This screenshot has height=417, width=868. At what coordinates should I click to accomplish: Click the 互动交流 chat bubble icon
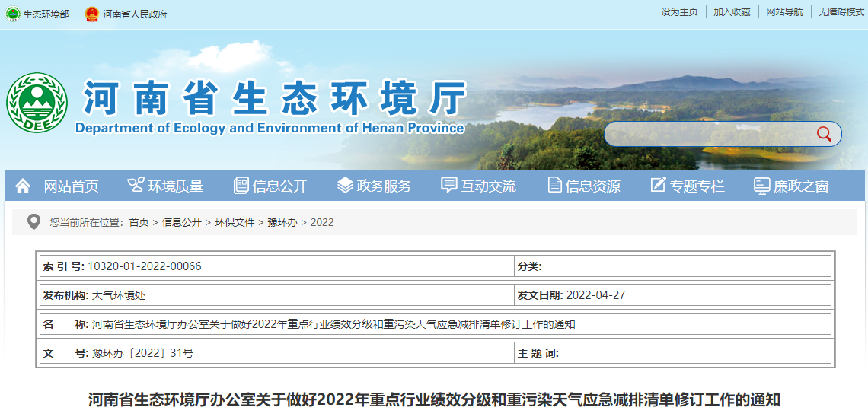click(x=449, y=185)
